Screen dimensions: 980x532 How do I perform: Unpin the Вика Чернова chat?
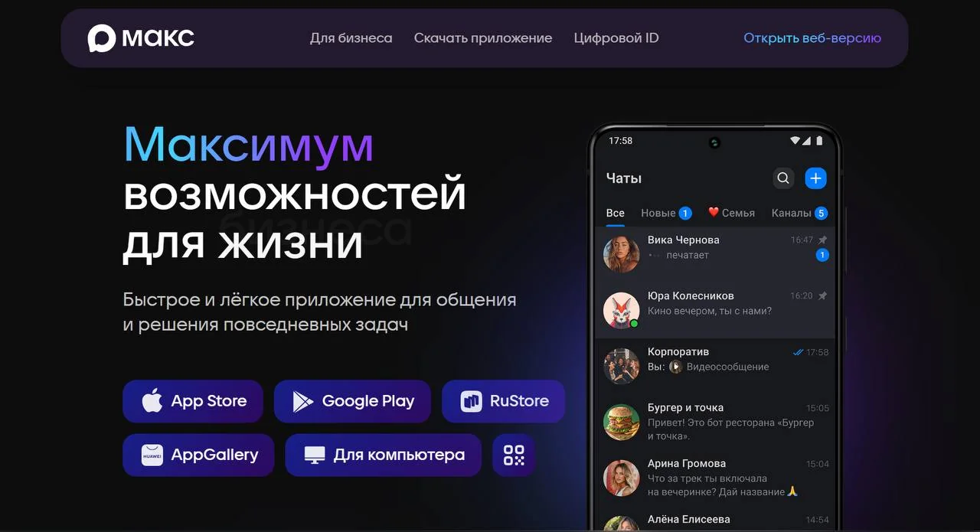coord(823,239)
